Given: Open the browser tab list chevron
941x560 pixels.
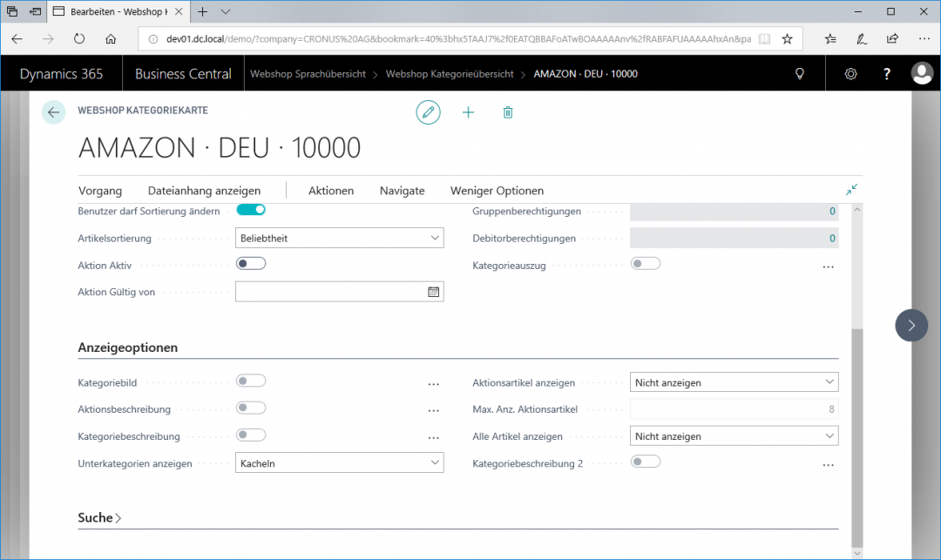Looking at the screenshot, I should [225, 11].
